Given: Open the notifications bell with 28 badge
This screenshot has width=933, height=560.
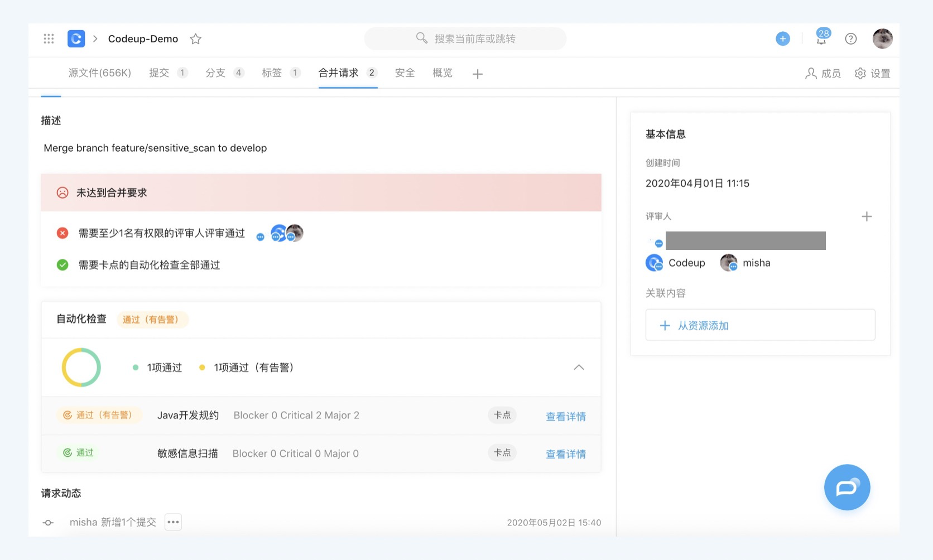Looking at the screenshot, I should [x=820, y=39].
